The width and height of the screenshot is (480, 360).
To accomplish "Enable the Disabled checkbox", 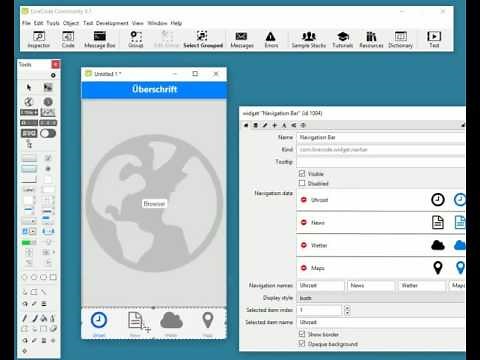I will click(x=302, y=183).
